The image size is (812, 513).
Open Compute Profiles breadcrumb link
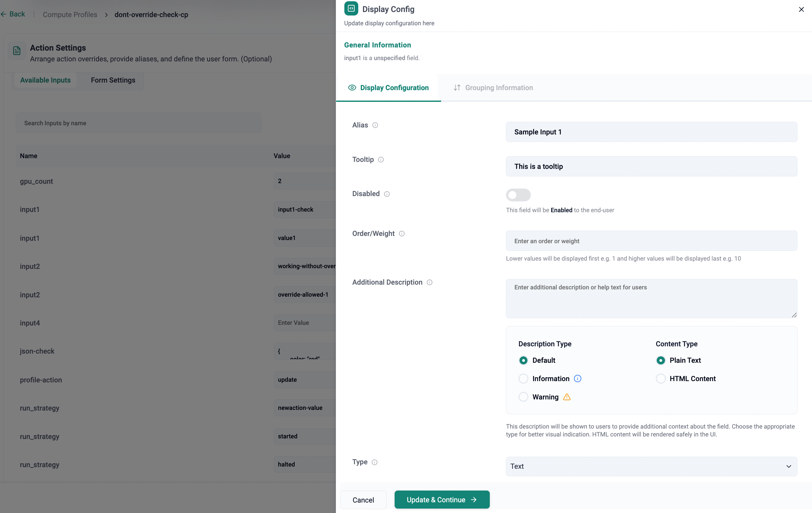[x=70, y=15]
